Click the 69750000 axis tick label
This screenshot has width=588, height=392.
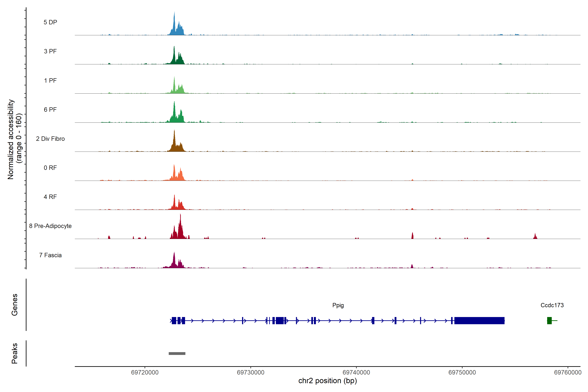[x=462, y=372]
